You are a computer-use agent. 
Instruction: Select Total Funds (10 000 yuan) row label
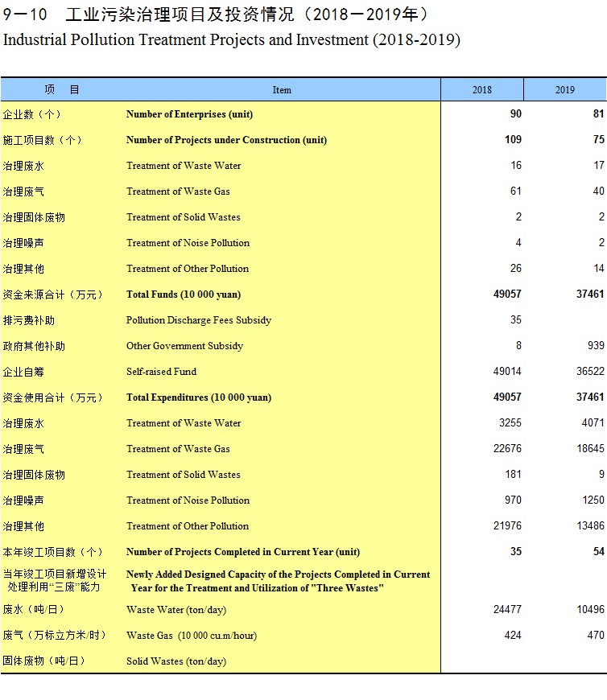183,294
